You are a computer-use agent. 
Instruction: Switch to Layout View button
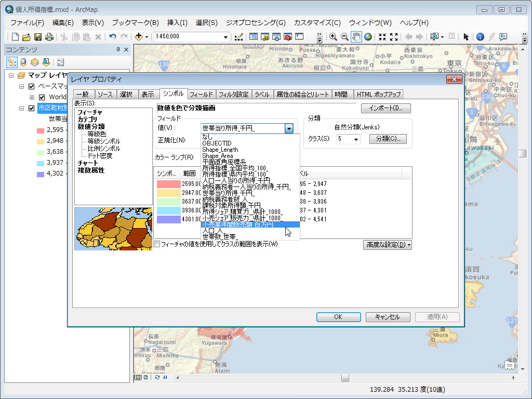(146, 377)
